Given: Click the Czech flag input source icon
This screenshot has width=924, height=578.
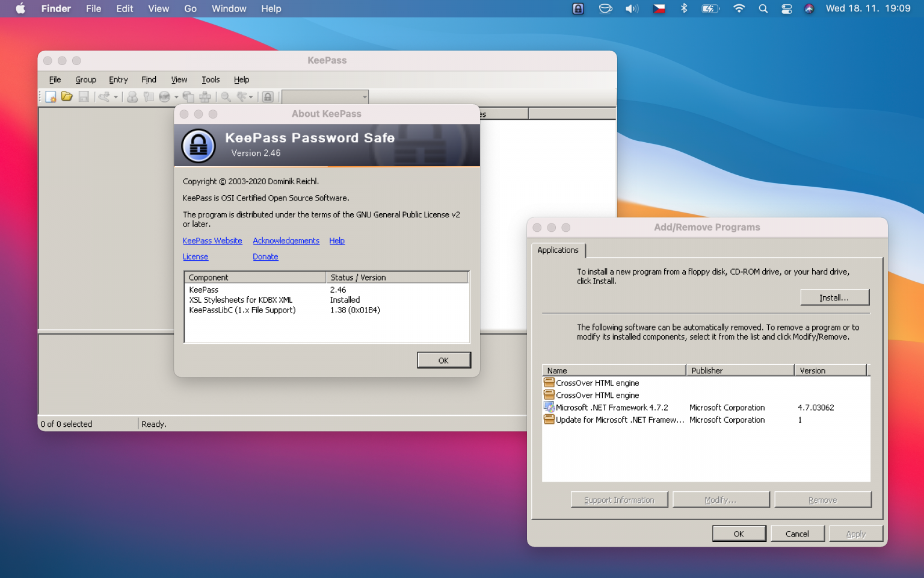Looking at the screenshot, I should pyautogui.click(x=659, y=8).
